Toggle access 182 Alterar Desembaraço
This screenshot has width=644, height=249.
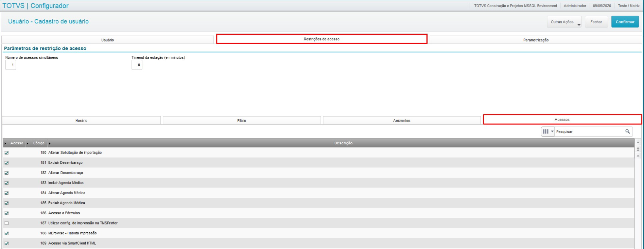point(6,173)
